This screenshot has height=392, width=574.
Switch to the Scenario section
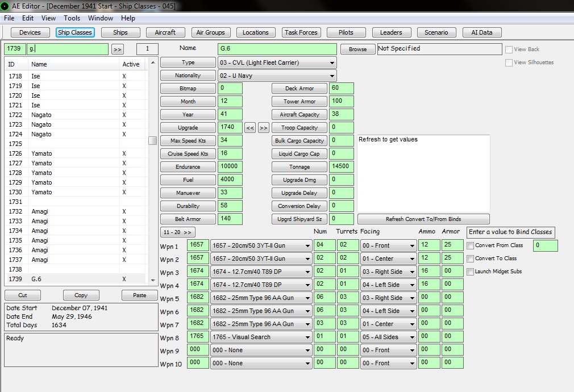(x=436, y=32)
